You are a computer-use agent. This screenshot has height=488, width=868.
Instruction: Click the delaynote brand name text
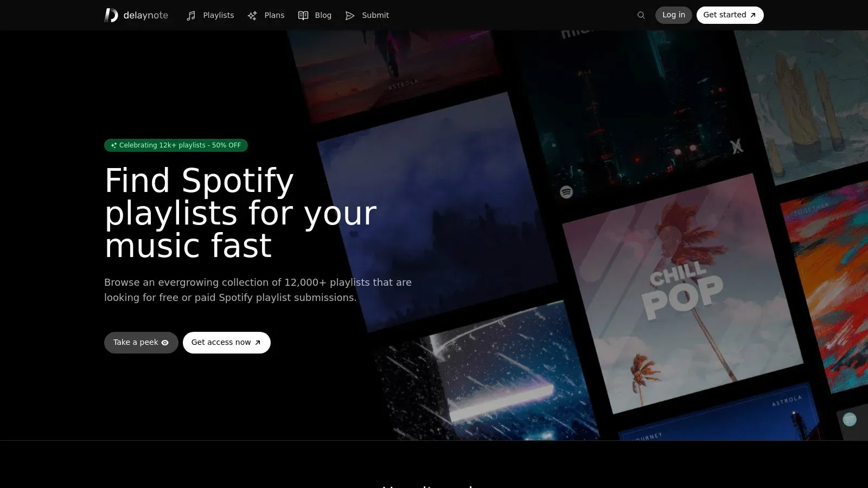click(x=145, y=15)
